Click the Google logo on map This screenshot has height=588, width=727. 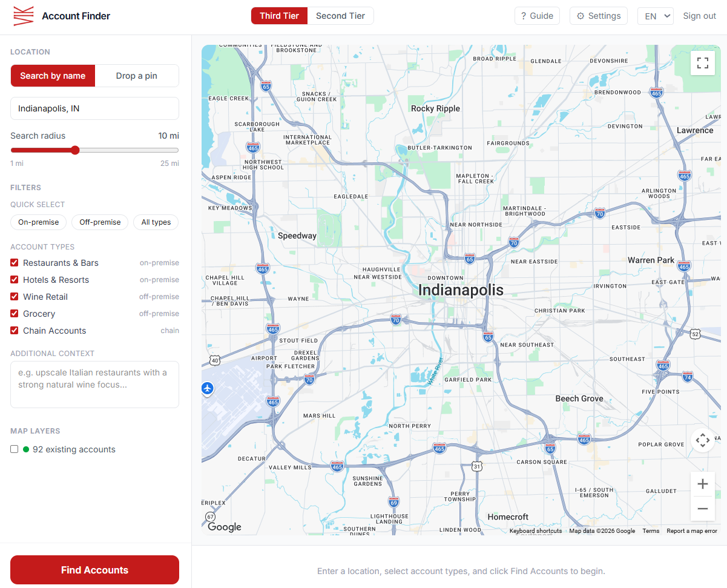coord(225,527)
